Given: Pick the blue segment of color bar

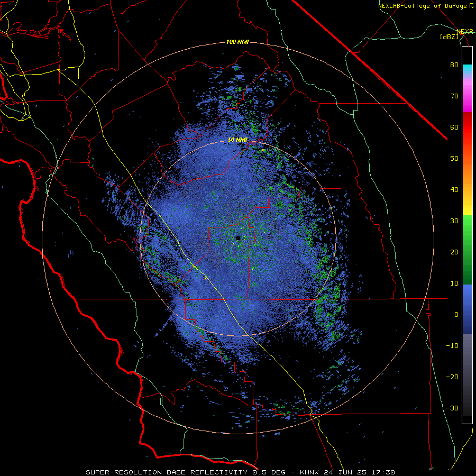Looking at the screenshot, I should click(467, 309).
